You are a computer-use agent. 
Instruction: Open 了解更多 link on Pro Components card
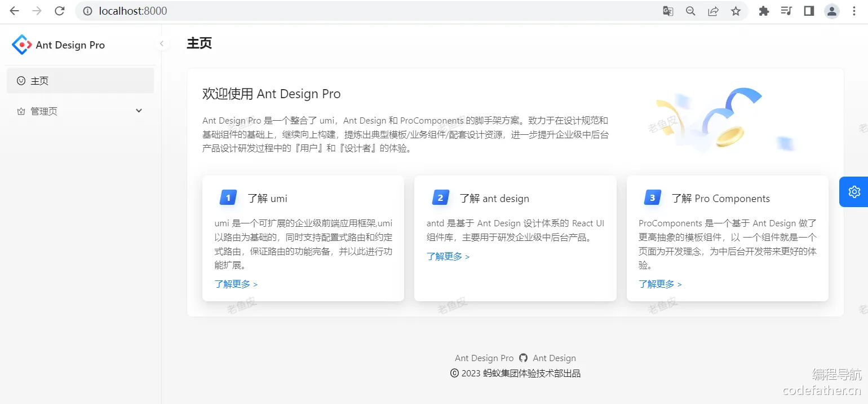click(x=660, y=284)
